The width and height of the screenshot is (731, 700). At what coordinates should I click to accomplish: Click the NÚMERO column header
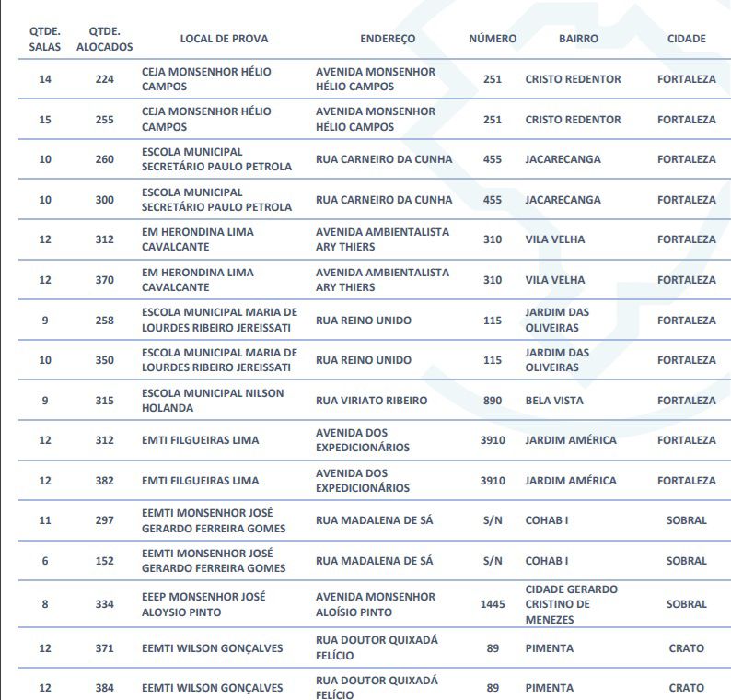[x=492, y=39]
